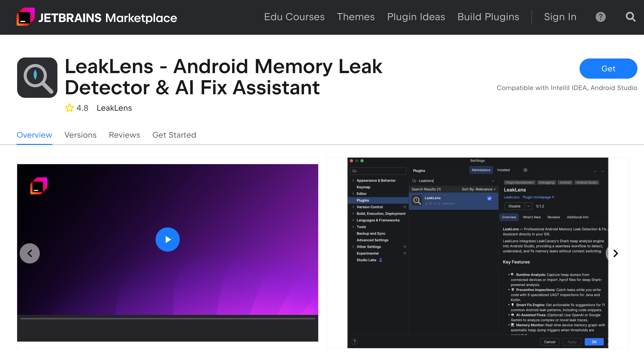Click the Sign In link
The width and height of the screenshot is (644, 359).
[x=560, y=17]
